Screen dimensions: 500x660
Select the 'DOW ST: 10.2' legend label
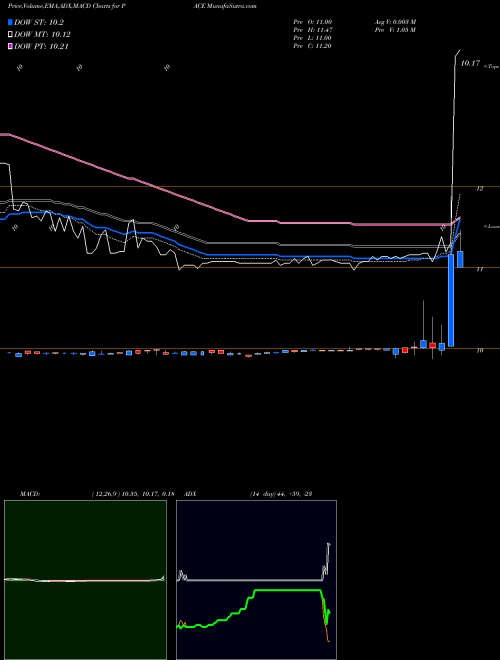pos(39,22)
